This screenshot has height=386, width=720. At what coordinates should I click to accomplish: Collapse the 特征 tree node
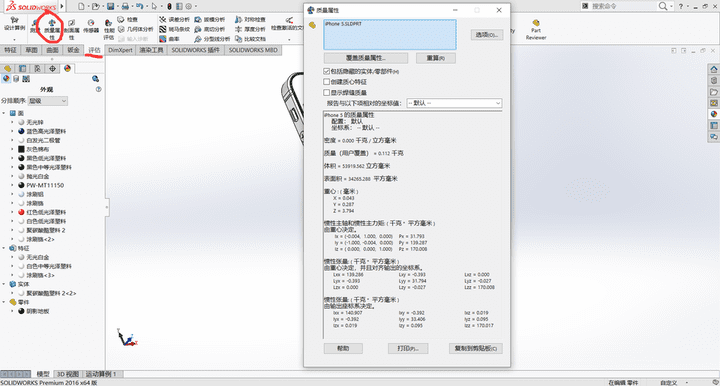coord(4,248)
